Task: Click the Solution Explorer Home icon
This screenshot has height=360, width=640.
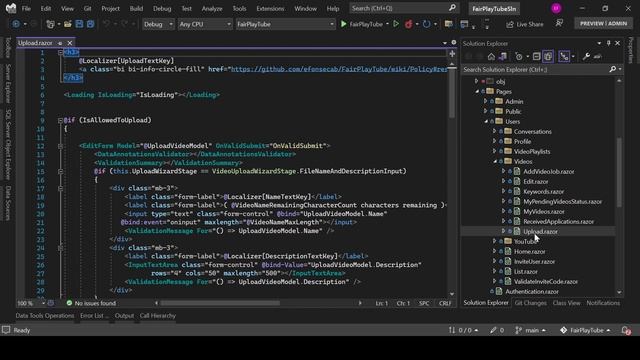Action: (x=491, y=56)
